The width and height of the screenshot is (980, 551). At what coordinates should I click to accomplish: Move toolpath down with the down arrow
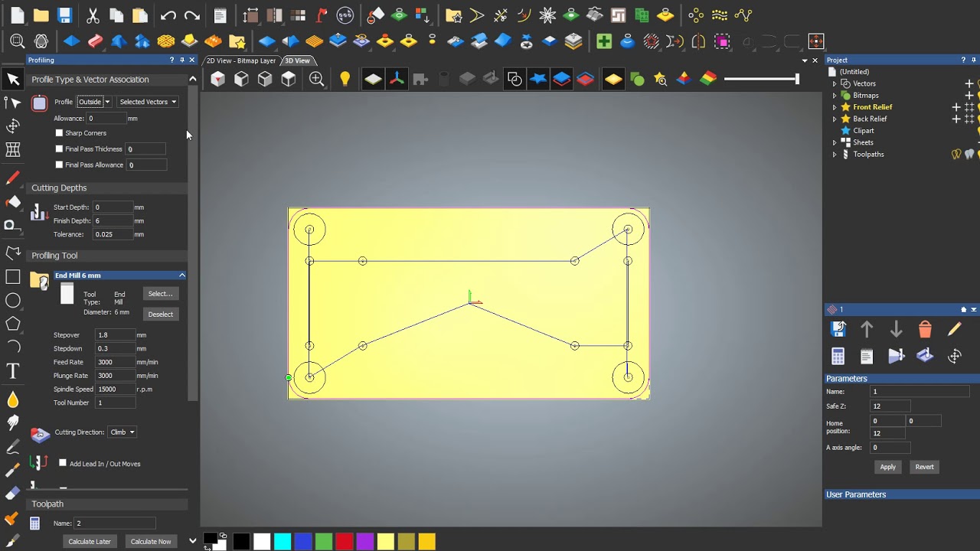[x=896, y=329]
